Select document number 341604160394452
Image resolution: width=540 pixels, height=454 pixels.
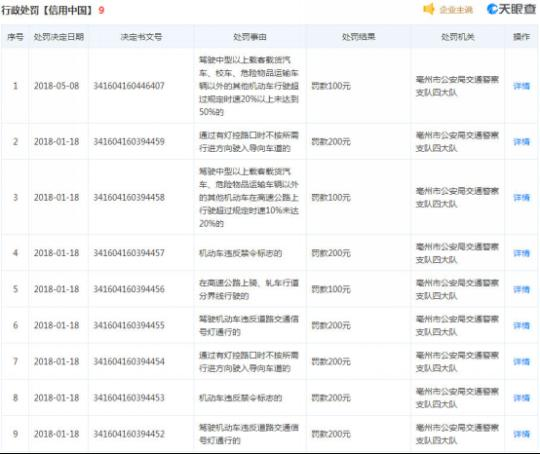[x=129, y=434]
